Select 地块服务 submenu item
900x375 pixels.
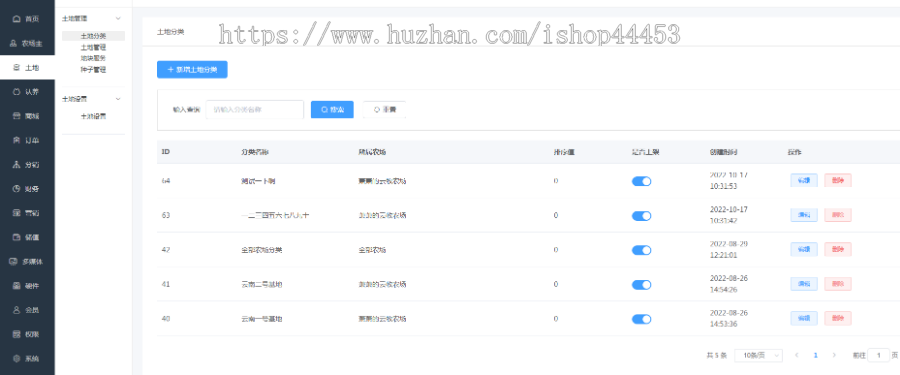pyautogui.click(x=93, y=59)
